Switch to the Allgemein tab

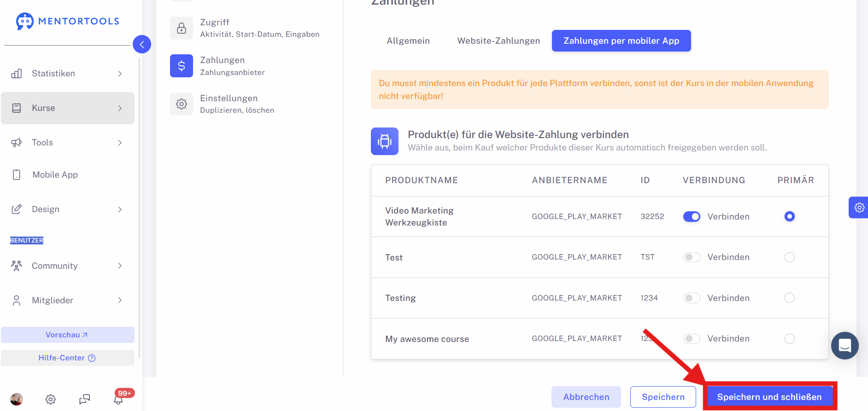point(408,41)
